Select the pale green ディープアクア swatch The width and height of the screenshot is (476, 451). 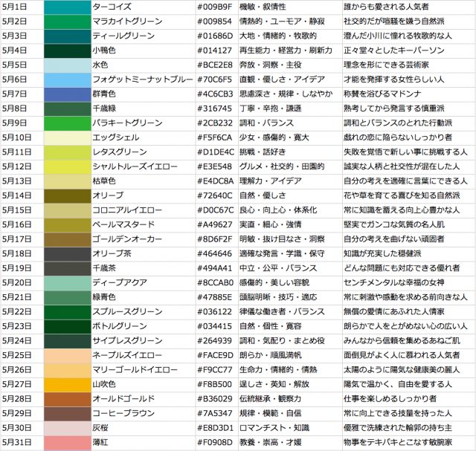tap(67, 283)
